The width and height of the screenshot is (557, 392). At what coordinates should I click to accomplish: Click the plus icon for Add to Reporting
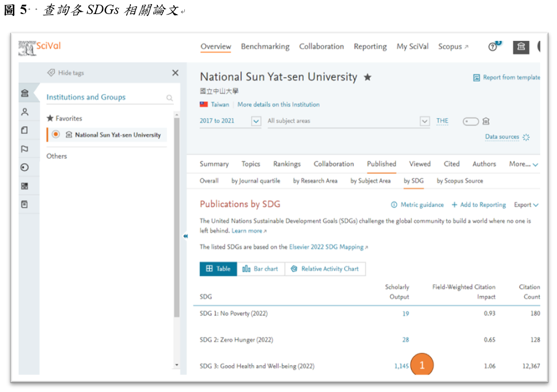(454, 205)
